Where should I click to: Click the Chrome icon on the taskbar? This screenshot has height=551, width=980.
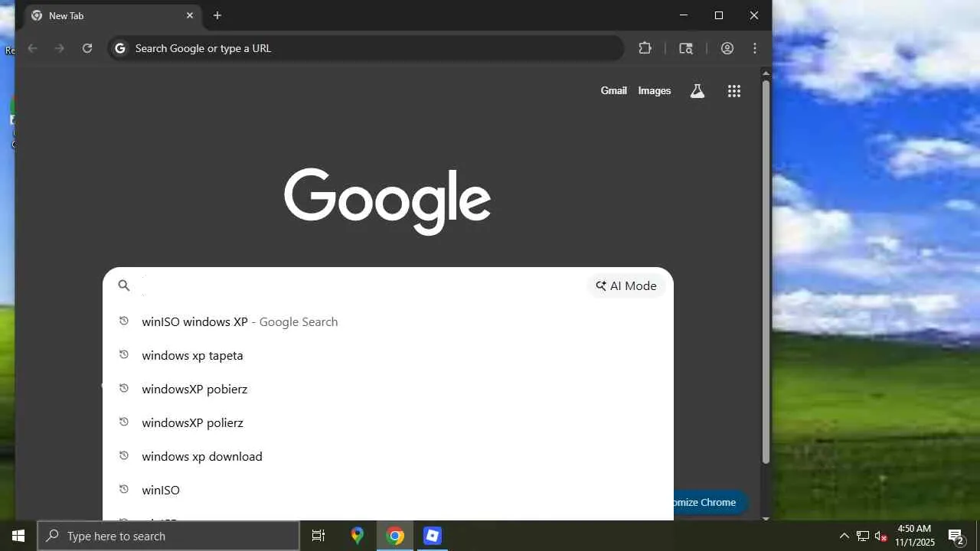pyautogui.click(x=395, y=536)
